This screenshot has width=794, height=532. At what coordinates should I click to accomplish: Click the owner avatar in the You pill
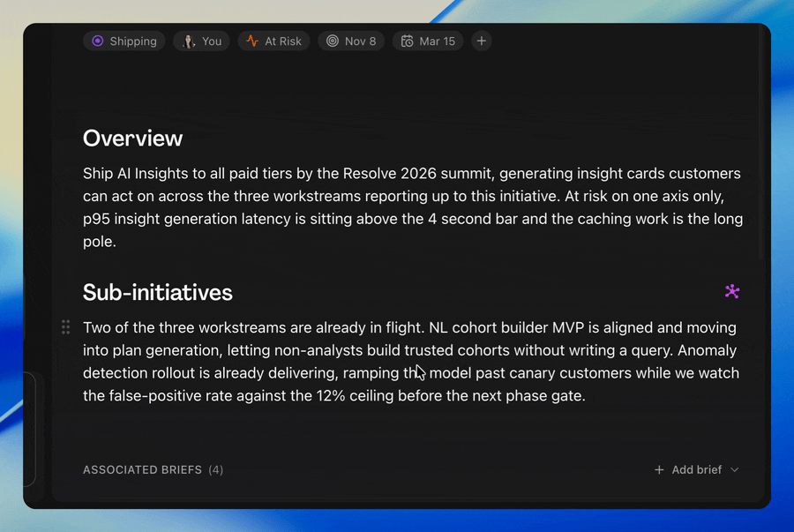(x=189, y=41)
